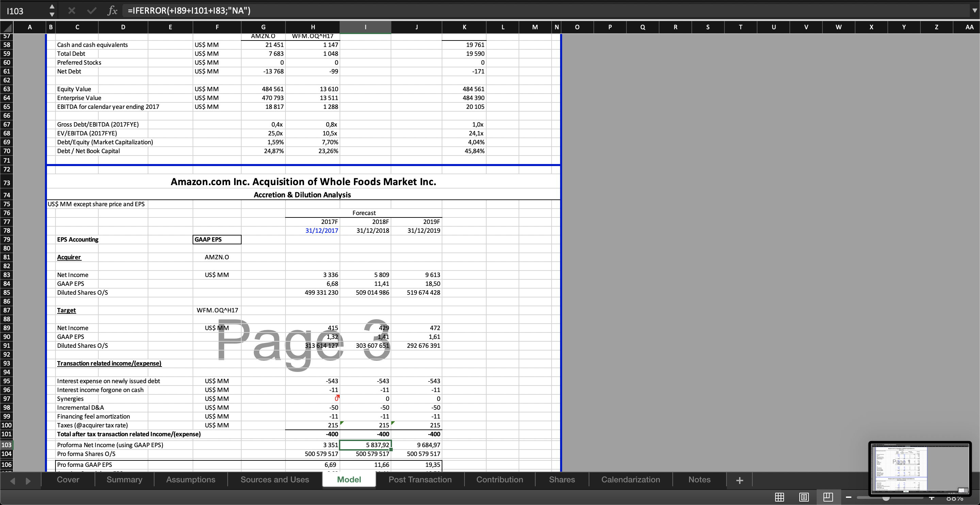
Task: Select Page Break Preview view icon
Action: click(x=828, y=497)
